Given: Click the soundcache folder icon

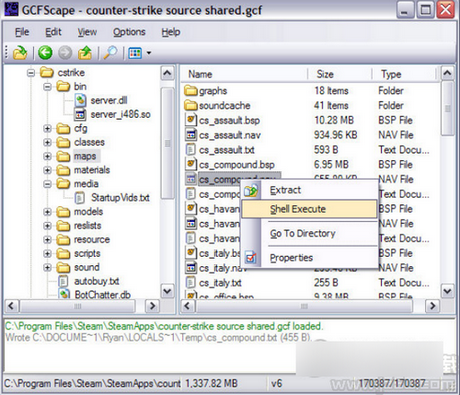Looking at the screenshot, I should pos(191,106).
